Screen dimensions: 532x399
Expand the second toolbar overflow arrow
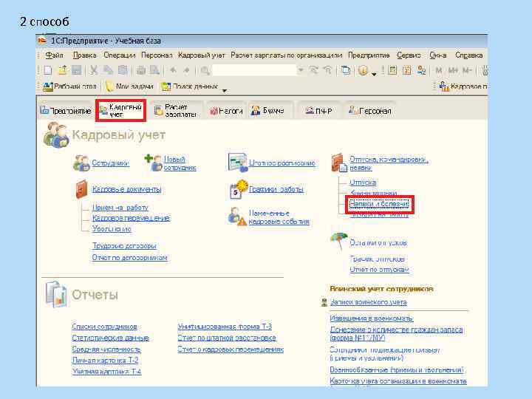point(225,90)
